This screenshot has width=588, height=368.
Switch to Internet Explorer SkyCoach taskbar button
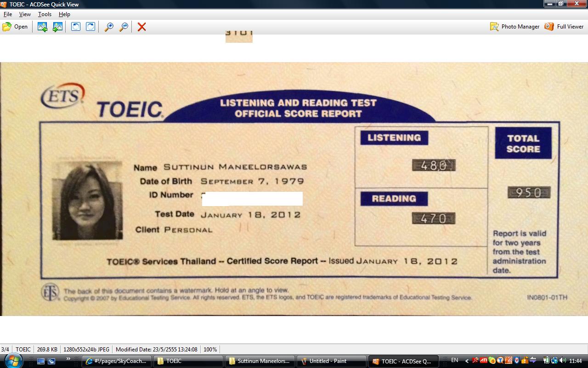point(117,361)
